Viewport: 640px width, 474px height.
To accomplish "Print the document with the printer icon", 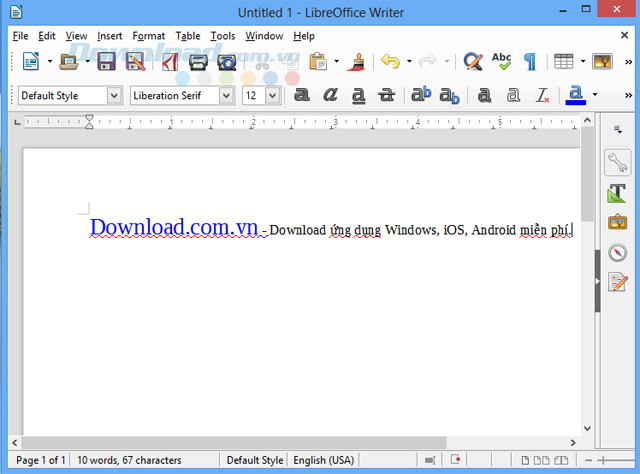I will [x=198, y=62].
